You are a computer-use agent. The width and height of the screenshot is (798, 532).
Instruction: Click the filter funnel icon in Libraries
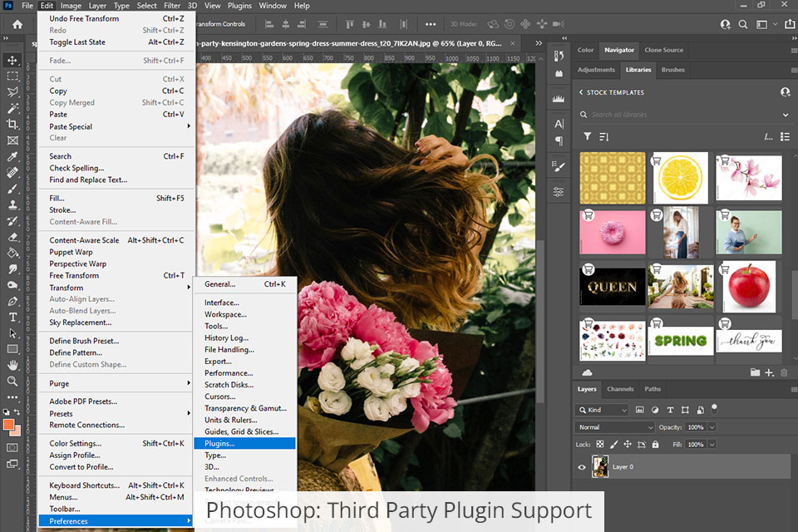[x=588, y=136]
